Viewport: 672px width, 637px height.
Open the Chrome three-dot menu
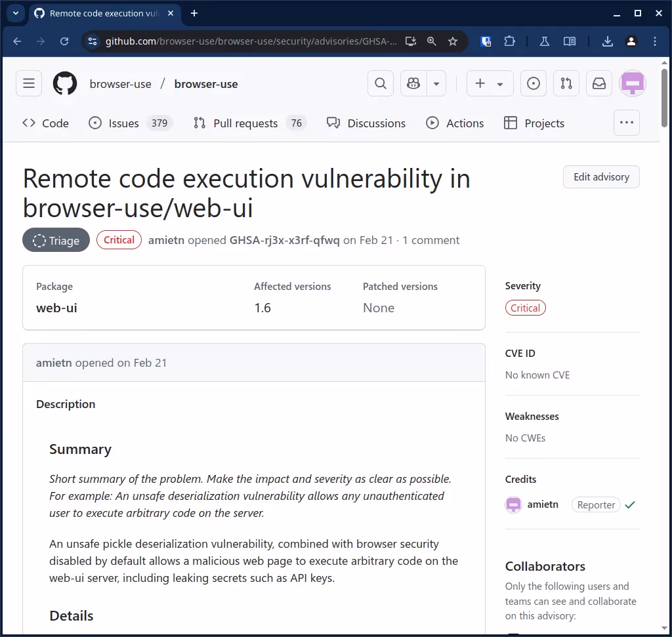click(655, 41)
